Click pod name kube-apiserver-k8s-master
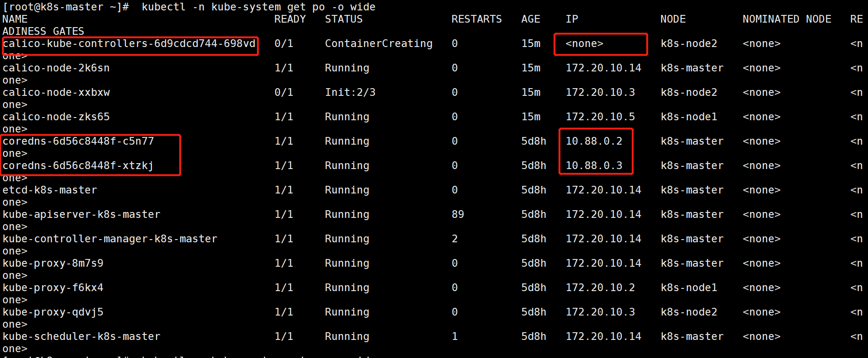Screen dimensions: 868x358 click(x=81, y=214)
